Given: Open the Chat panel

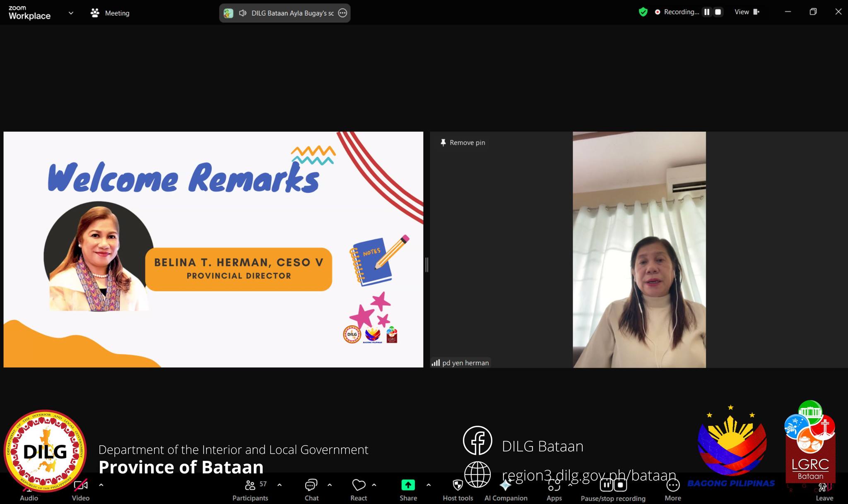Looking at the screenshot, I should 311,491.
